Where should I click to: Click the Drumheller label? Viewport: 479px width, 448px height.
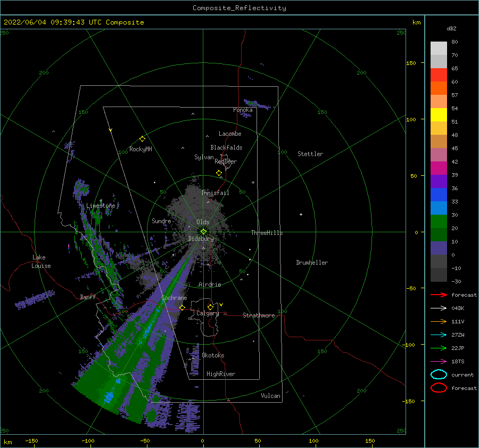(x=312, y=263)
